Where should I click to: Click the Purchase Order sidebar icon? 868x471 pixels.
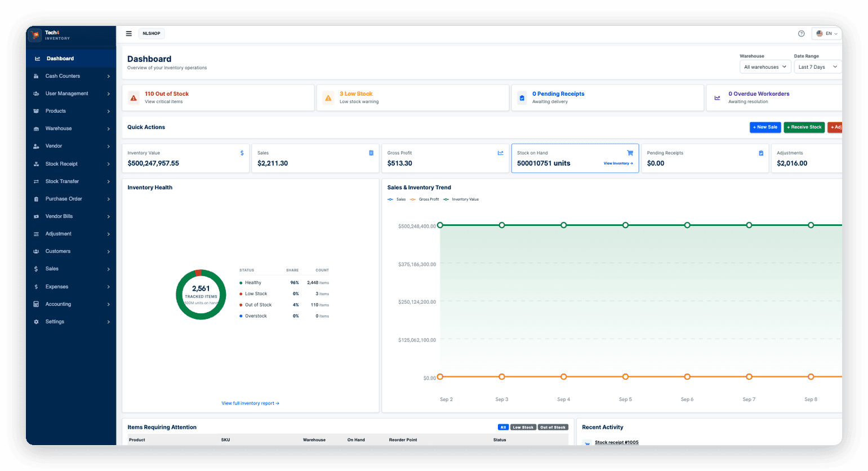click(x=36, y=199)
